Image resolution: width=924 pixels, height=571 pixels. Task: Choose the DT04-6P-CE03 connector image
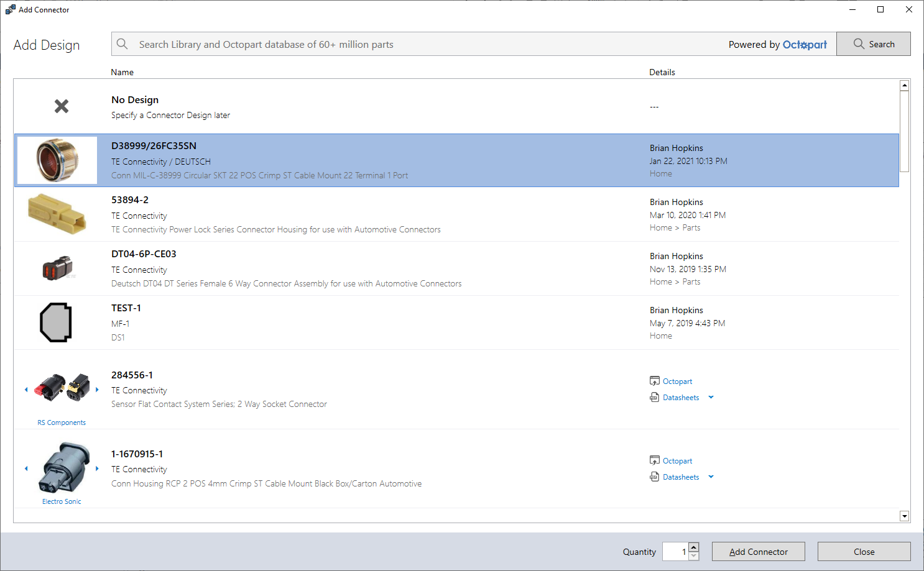tap(58, 268)
